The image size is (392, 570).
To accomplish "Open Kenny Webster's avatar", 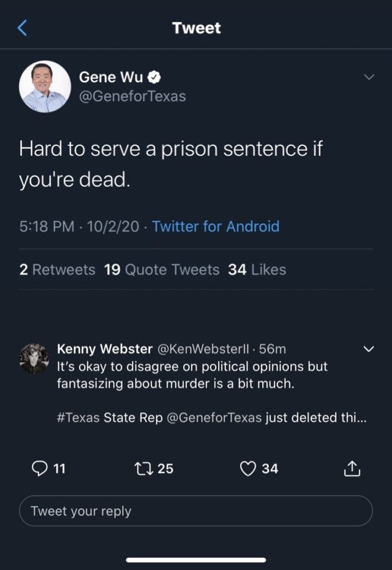I will tap(34, 358).
